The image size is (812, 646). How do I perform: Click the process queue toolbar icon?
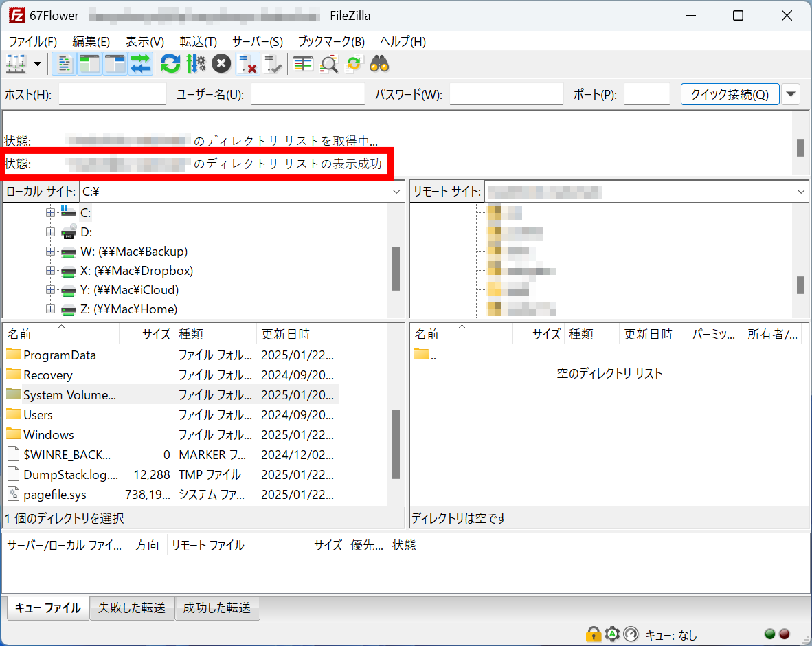(196, 64)
